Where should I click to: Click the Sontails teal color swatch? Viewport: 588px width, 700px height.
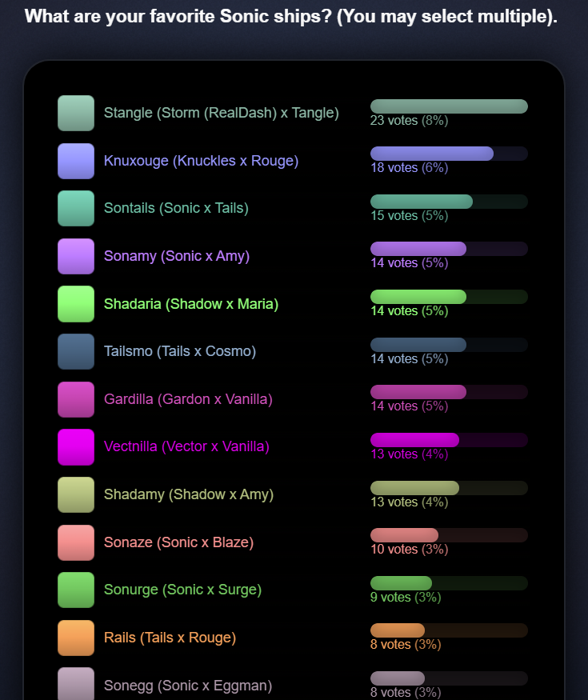76,209
